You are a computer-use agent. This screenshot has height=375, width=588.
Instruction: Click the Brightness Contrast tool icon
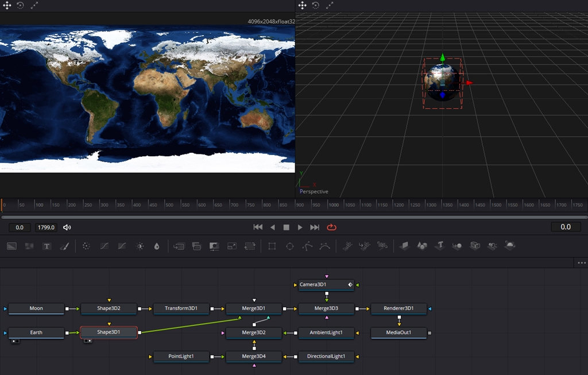tap(140, 246)
